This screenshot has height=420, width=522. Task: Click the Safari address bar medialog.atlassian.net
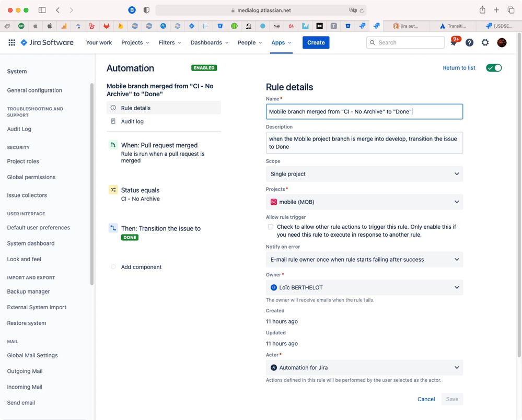[x=261, y=10]
